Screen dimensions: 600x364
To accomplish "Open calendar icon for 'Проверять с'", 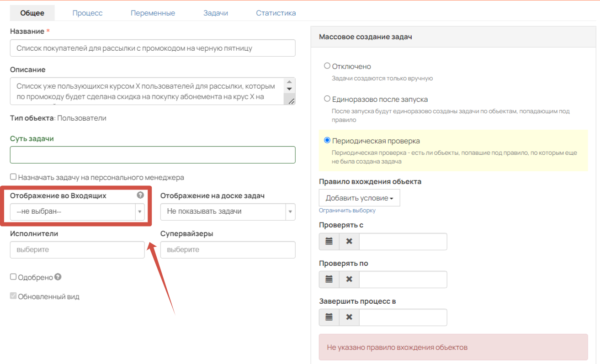I will [x=329, y=241].
